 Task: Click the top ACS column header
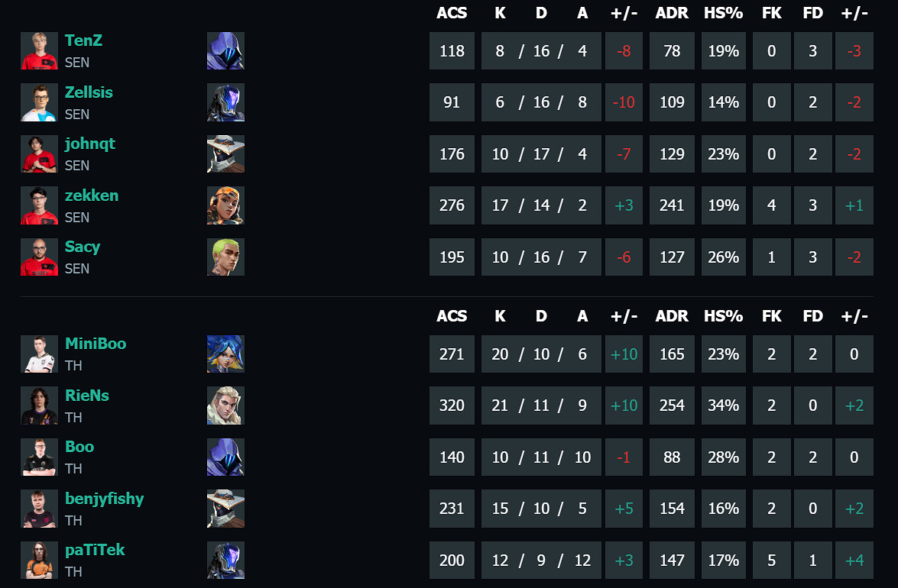[452, 13]
